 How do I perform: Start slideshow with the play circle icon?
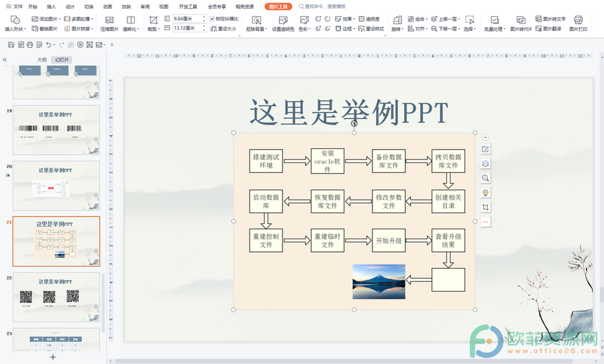point(80,45)
